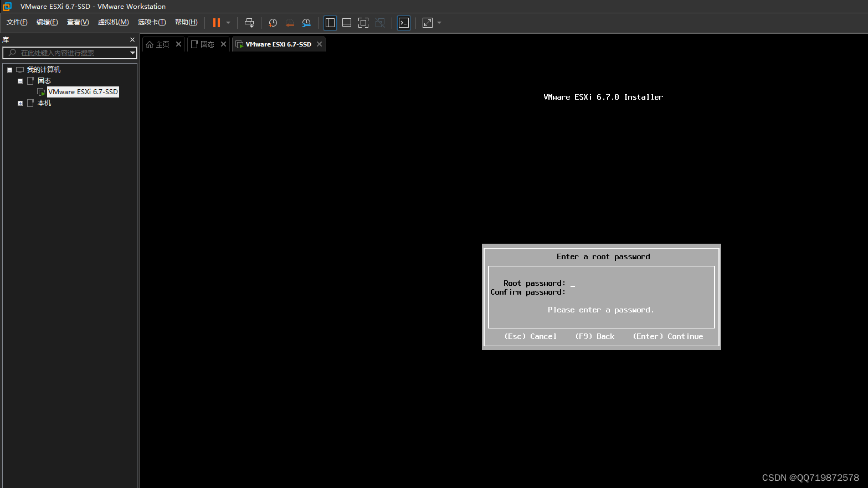Click the disabled Unity mode icon
Viewport: 868px width, 488px height.
pyautogui.click(x=380, y=23)
